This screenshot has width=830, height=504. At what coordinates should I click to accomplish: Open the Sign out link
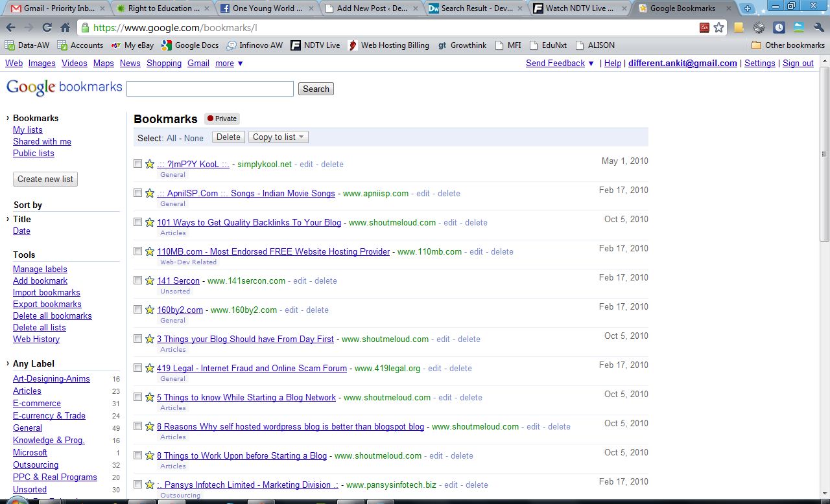pyautogui.click(x=798, y=63)
